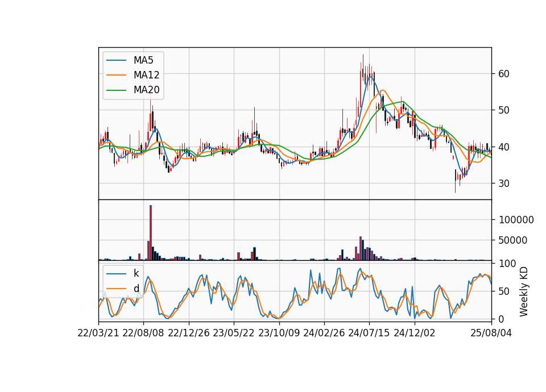Click the 22/12/26 date tick label
Screen dimensions: 546x392
(189, 333)
